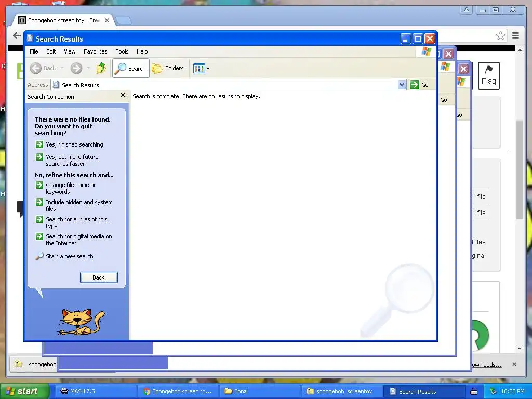Click the Back button in Search Companion

click(x=99, y=277)
